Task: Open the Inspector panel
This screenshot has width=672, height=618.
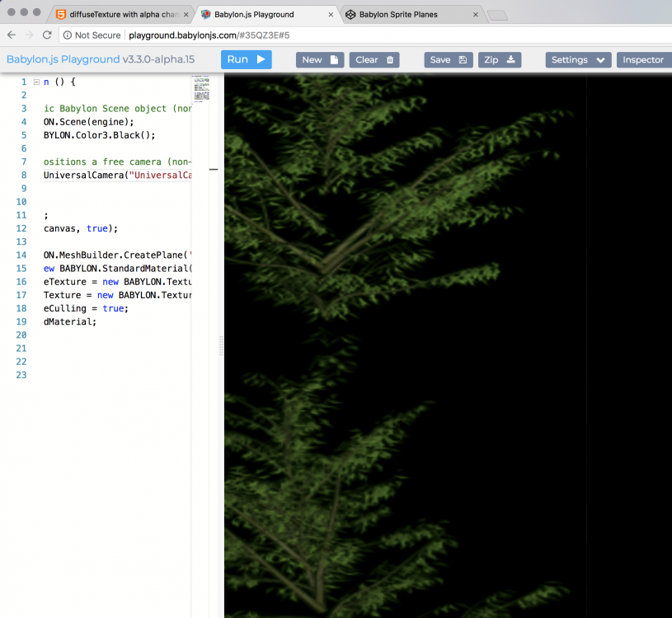Action: coord(644,60)
